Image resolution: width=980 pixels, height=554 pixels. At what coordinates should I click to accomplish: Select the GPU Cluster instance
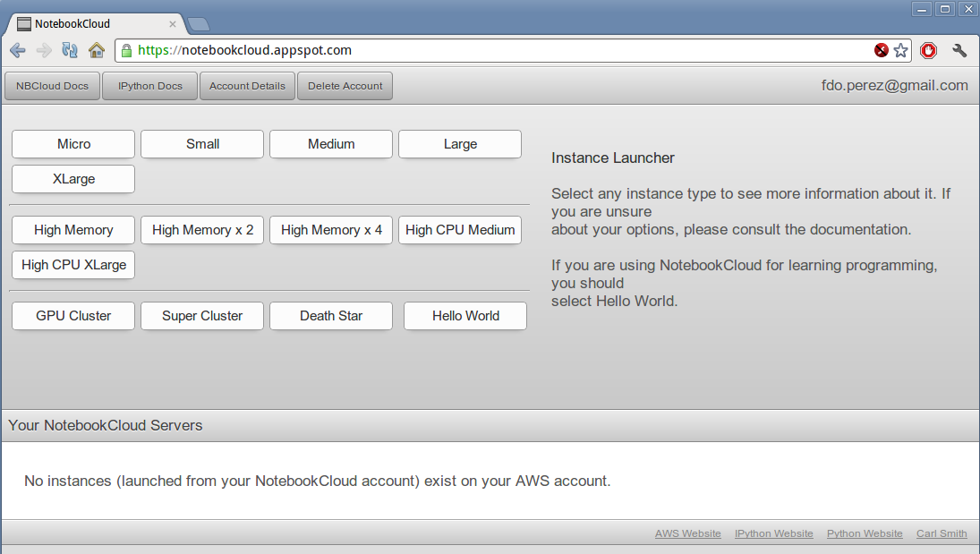(73, 316)
